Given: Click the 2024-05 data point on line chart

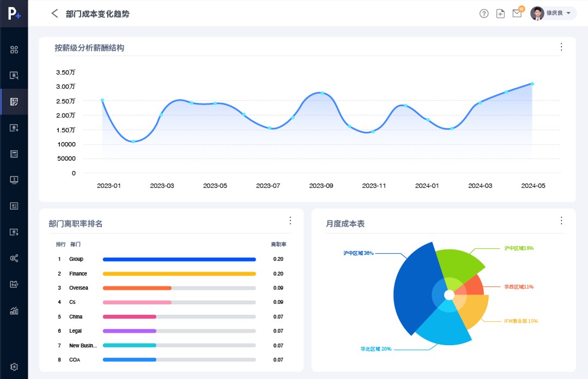Looking at the screenshot, I should [x=532, y=84].
